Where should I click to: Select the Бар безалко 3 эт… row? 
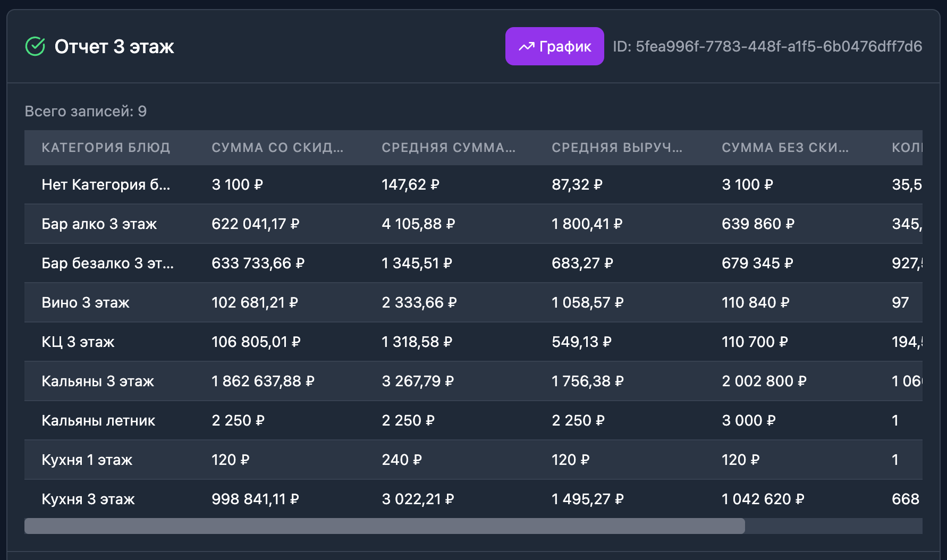(107, 264)
